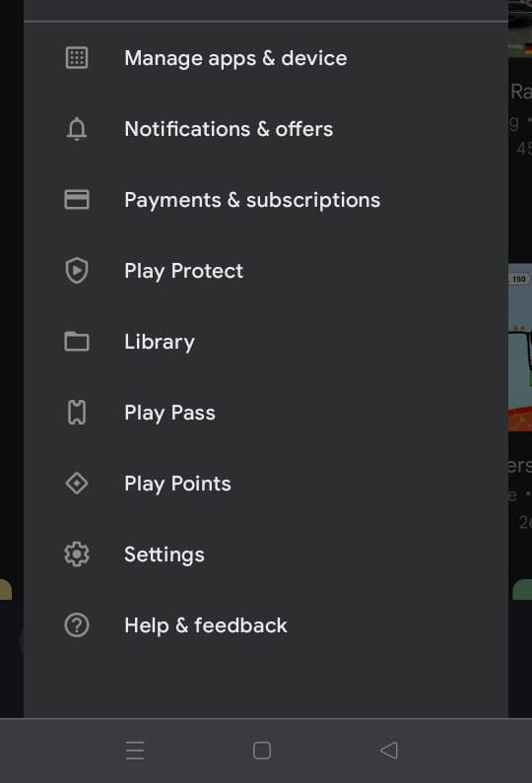Tap the Manage apps grid icon

tap(77, 58)
